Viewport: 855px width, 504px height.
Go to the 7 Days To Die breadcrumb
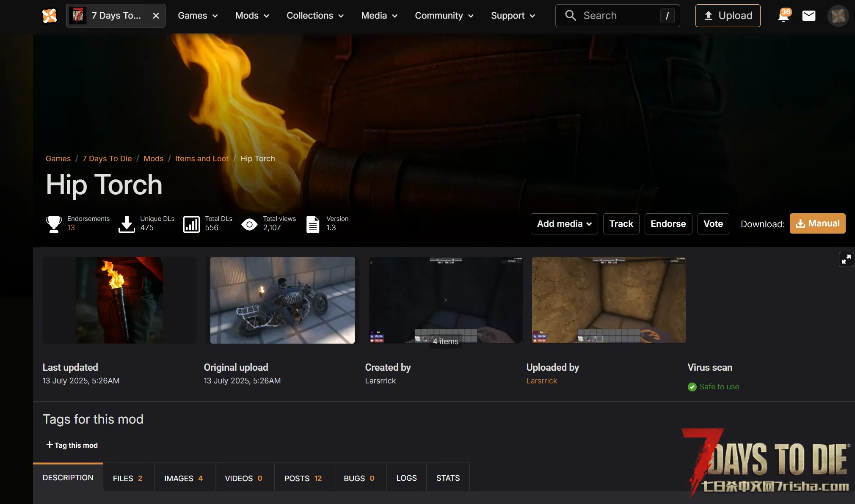(x=107, y=159)
